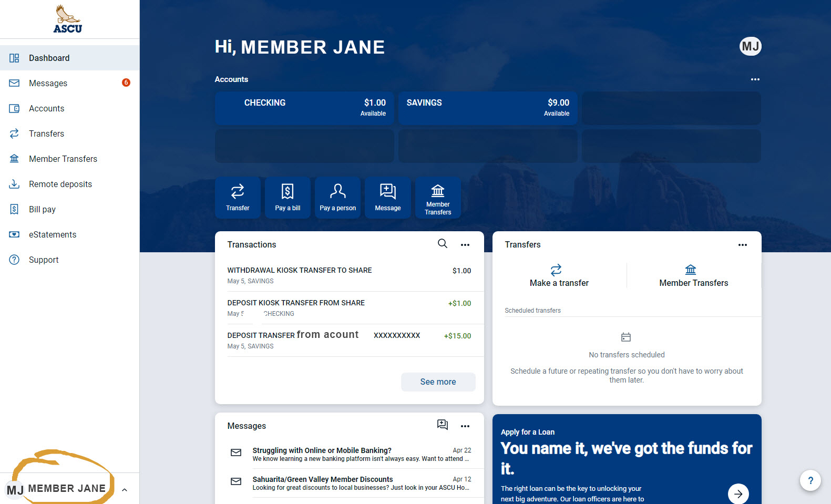Open eStatements from the sidebar
Image resolution: width=831 pixels, height=504 pixels.
coord(53,234)
